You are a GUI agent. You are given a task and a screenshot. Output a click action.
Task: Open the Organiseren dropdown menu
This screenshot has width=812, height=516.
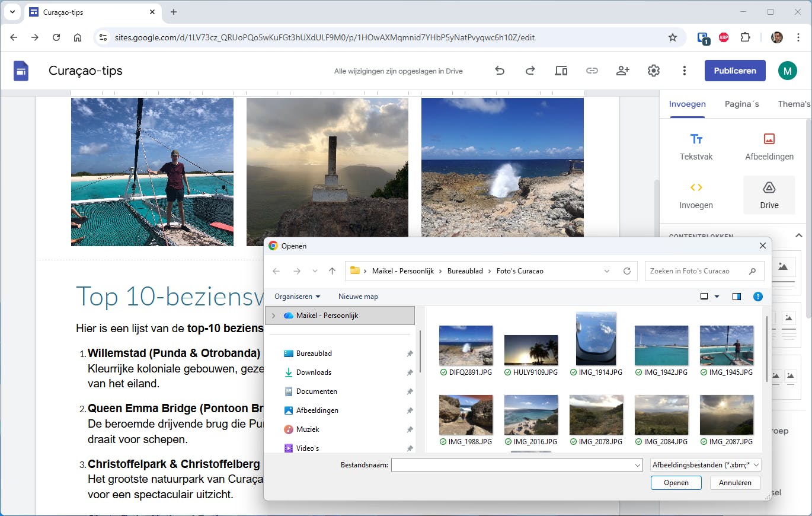pos(297,297)
